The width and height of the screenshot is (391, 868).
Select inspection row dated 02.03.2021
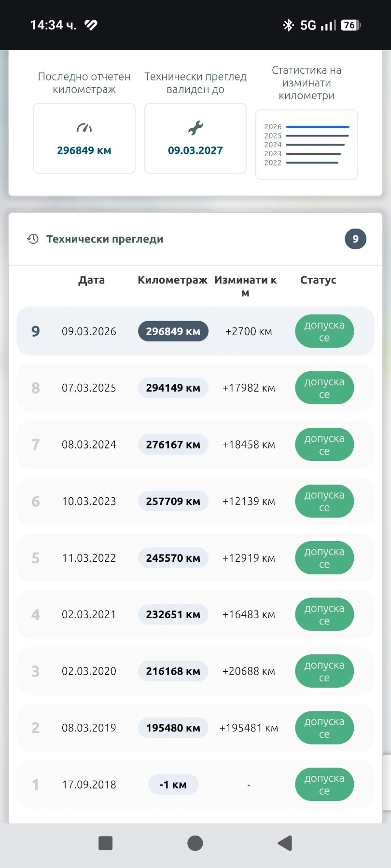[195, 614]
